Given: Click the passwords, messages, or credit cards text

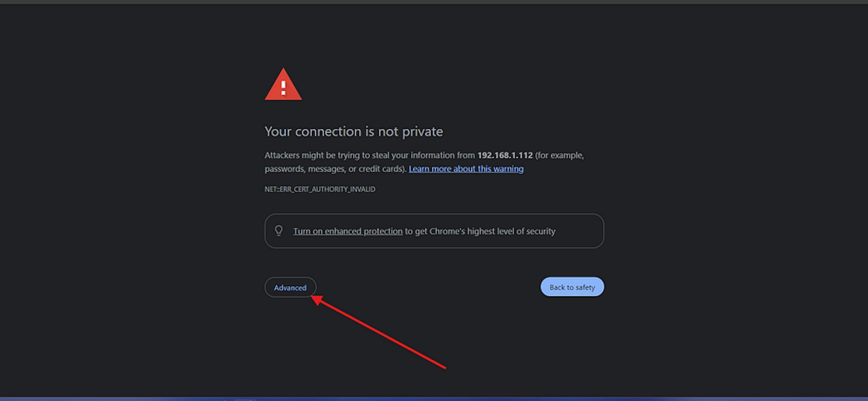Looking at the screenshot, I should [335, 169].
